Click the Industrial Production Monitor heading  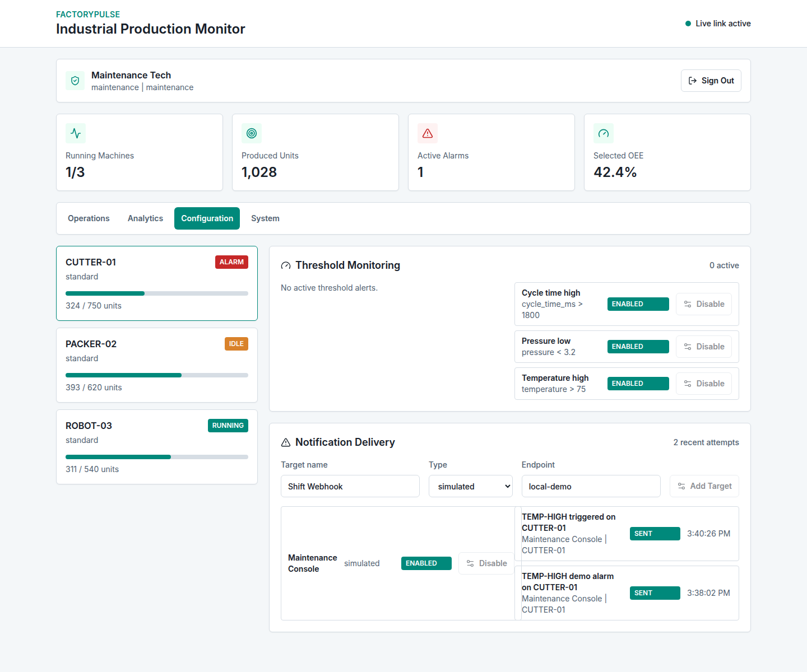point(151,29)
